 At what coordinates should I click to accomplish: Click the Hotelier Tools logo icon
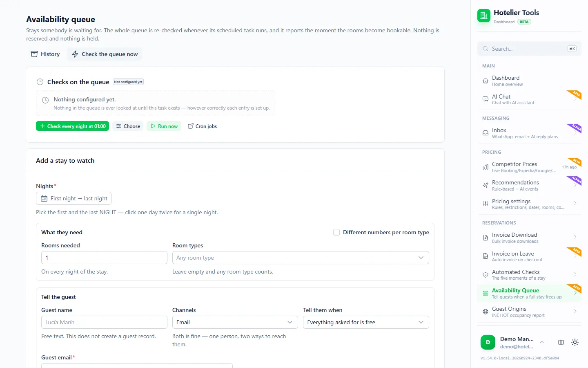484,16
